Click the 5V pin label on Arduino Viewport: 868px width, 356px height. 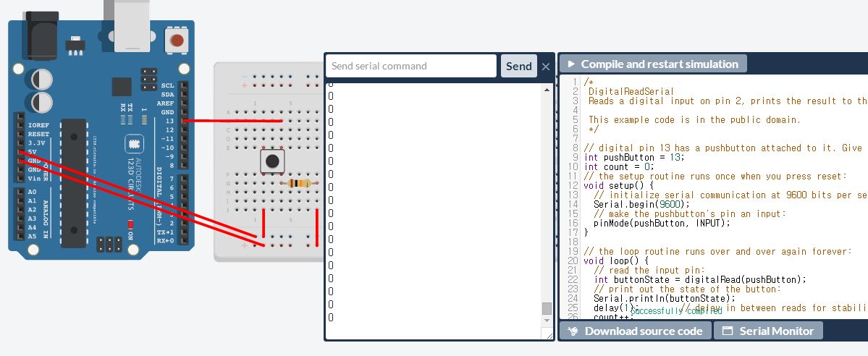[x=33, y=152]
